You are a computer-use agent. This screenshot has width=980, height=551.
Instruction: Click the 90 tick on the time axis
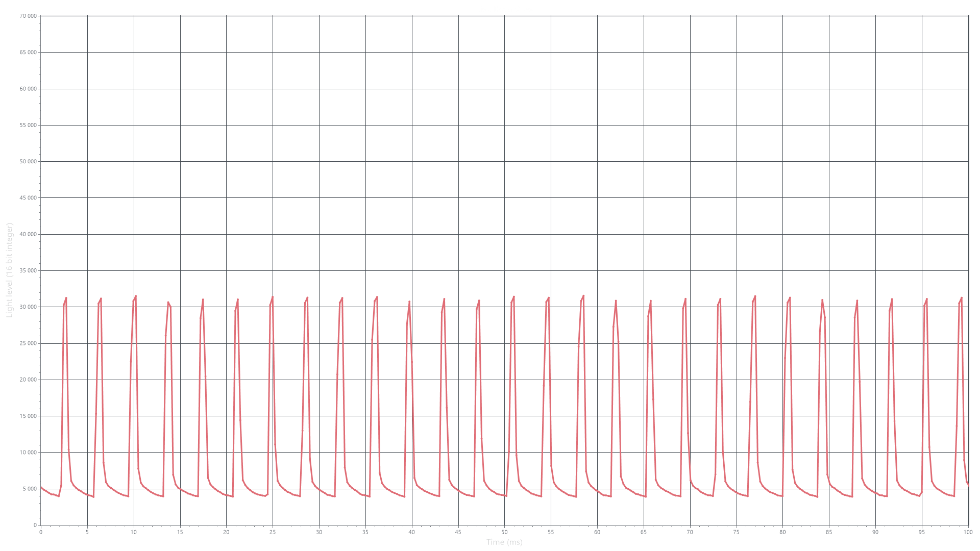[x=875, y=532]
